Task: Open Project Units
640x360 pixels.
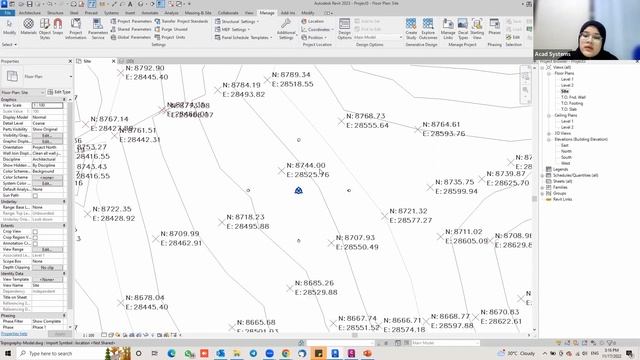Action: pyautogui.click(x=170, y=37)
